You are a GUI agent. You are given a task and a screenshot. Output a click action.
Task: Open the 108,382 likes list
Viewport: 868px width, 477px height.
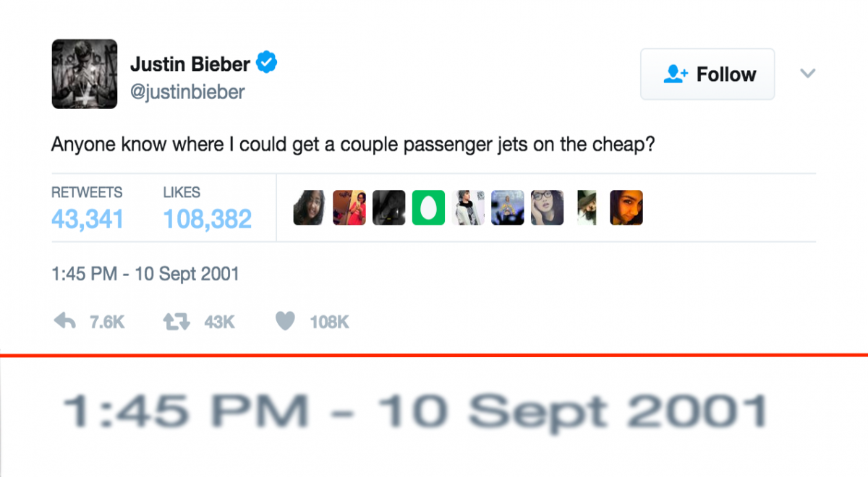coord(207,218)
